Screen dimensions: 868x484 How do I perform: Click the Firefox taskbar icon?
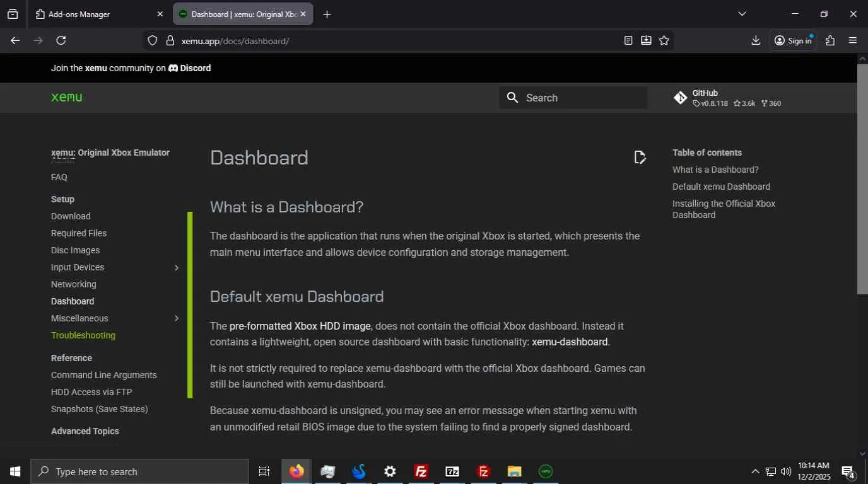click(x=296, y=471)
